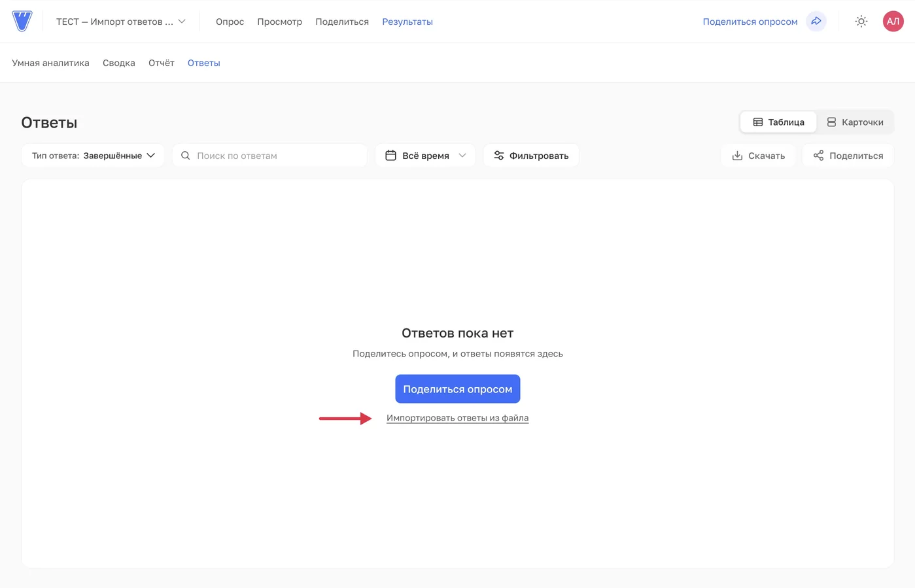Open the survey name dropdown ТЕСТ — Импорт ответов

click(121, 22)
